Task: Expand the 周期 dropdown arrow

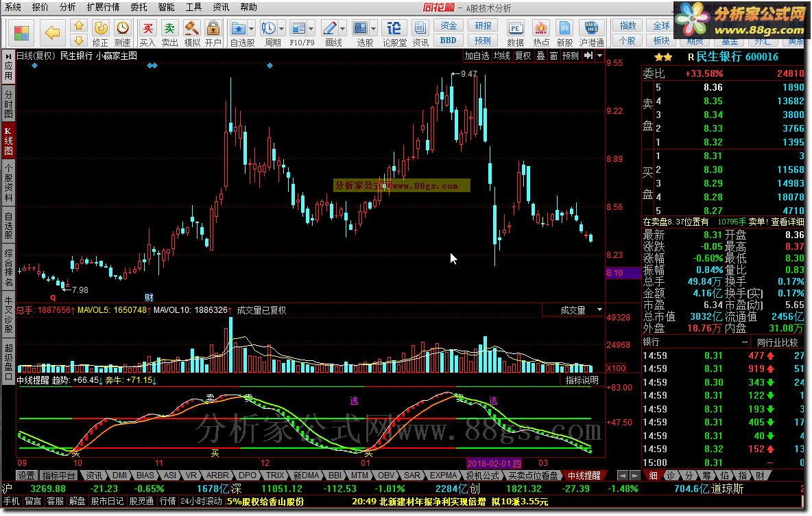Action: (281, 29)
